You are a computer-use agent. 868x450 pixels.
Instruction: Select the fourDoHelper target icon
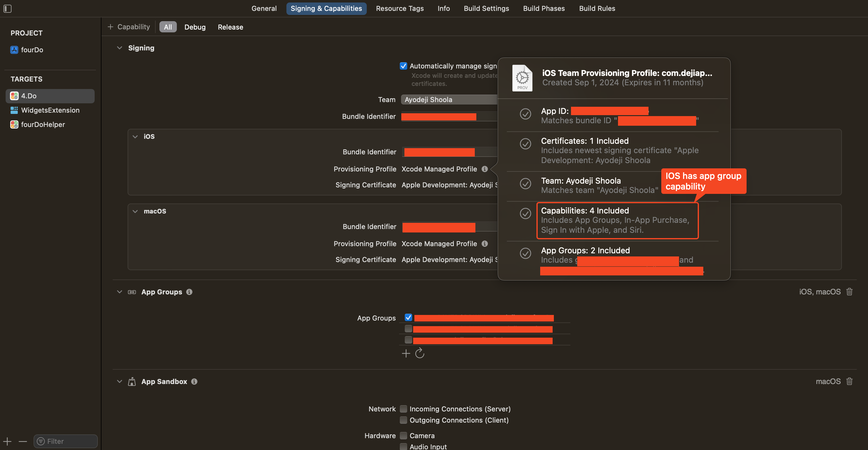click(14, 124)
